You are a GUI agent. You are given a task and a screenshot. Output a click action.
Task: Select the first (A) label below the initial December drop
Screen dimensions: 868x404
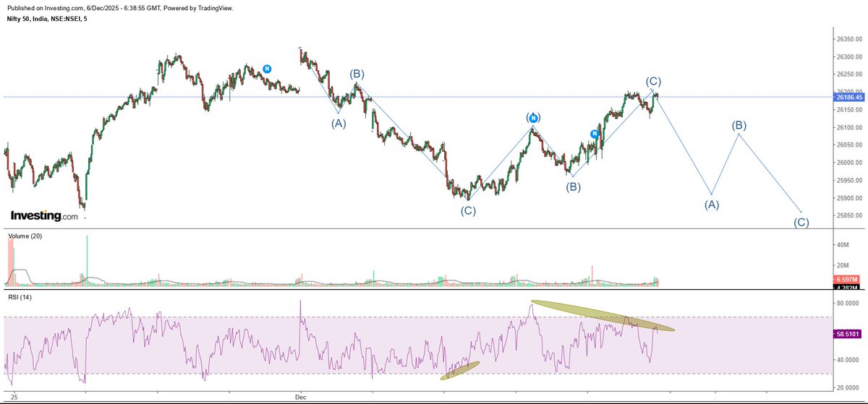click(339, 123)
